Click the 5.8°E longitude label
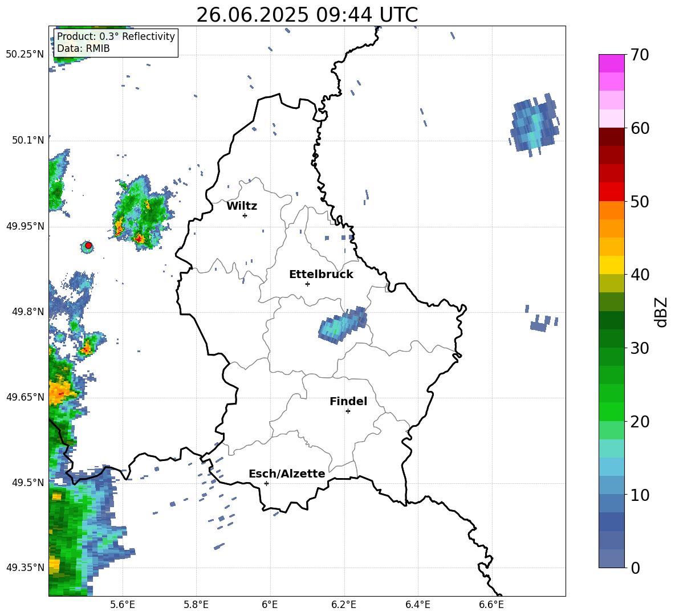This screenshot has height=616, width=675. point(196,605)
